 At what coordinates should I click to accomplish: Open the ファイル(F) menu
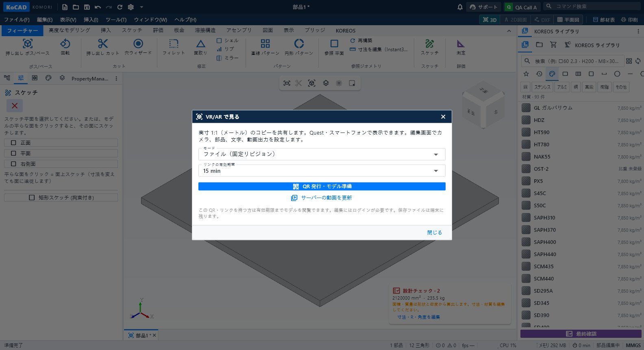[x=17, y=20]
